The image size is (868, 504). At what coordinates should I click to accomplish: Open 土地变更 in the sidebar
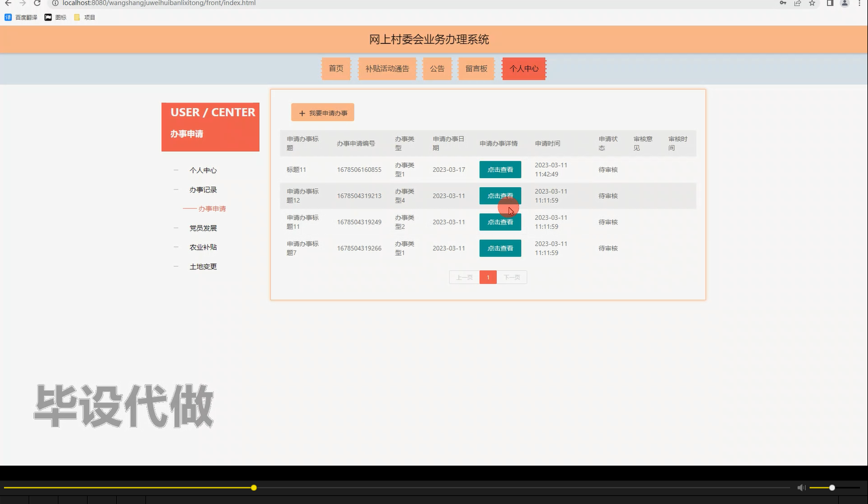(203, 267)
